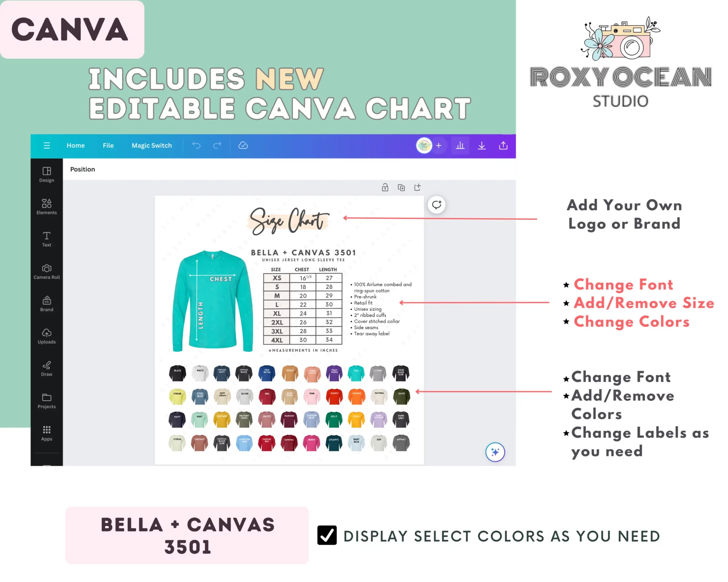Click the download button in toolbar
Image resolution: width=728 pixels, height=582 pixels.
[x=482, y=145]
